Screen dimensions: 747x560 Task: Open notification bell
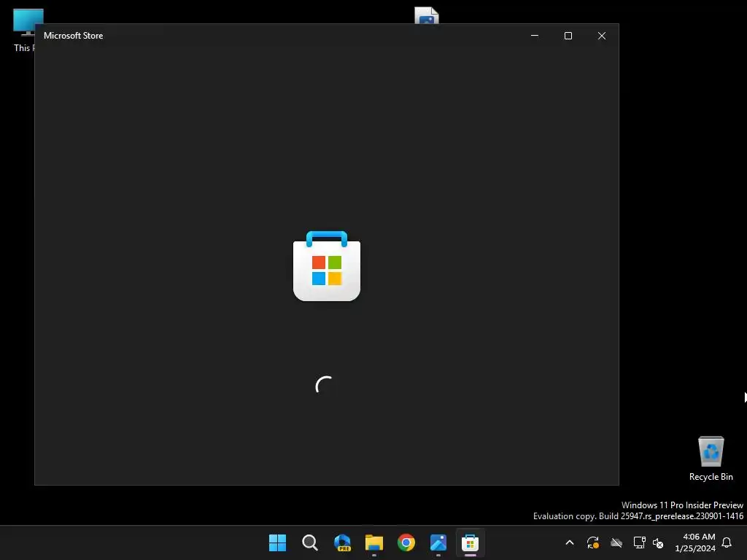tap(727, 542)
